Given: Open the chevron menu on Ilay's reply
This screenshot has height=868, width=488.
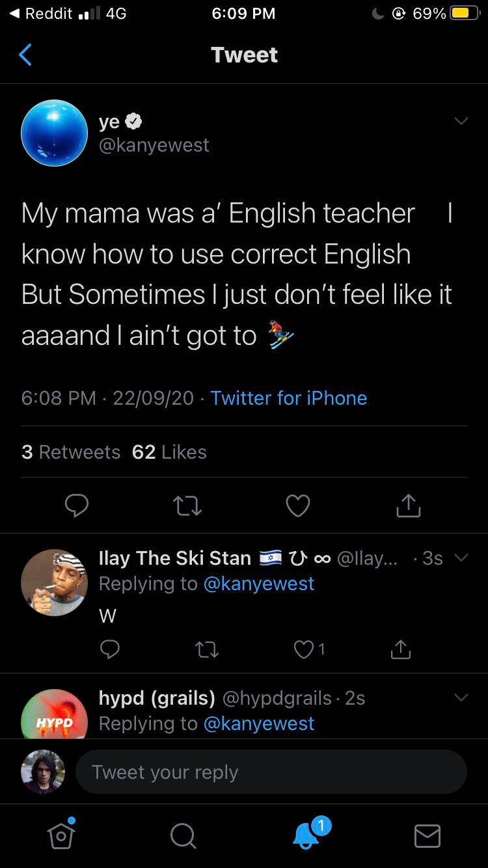Looking at the screenshot, I should pyautogui.click(x=461, y=558).
